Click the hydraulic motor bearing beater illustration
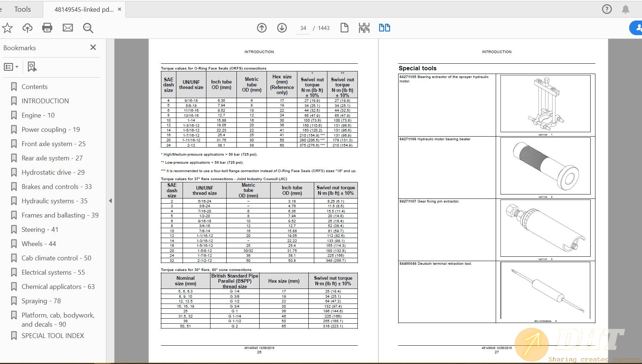 pos(545,166)
